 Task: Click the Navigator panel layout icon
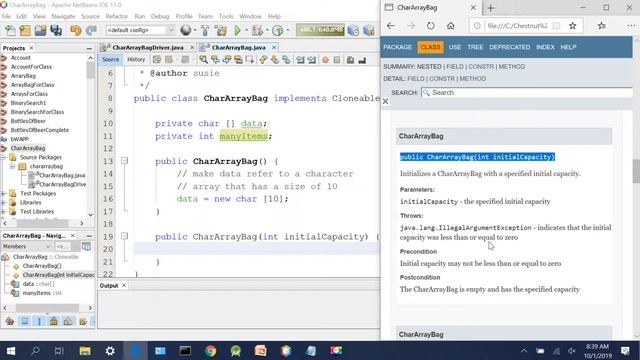click(86, 246)
